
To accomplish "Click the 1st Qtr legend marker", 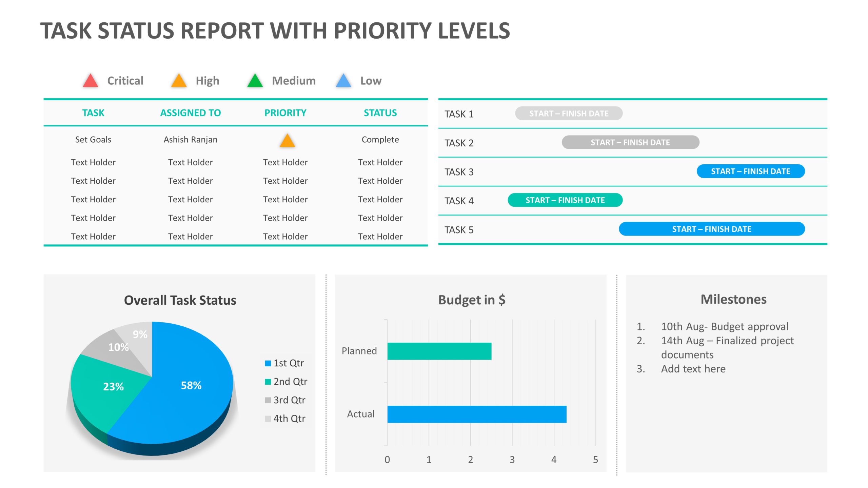I will [x=268, y=363].
